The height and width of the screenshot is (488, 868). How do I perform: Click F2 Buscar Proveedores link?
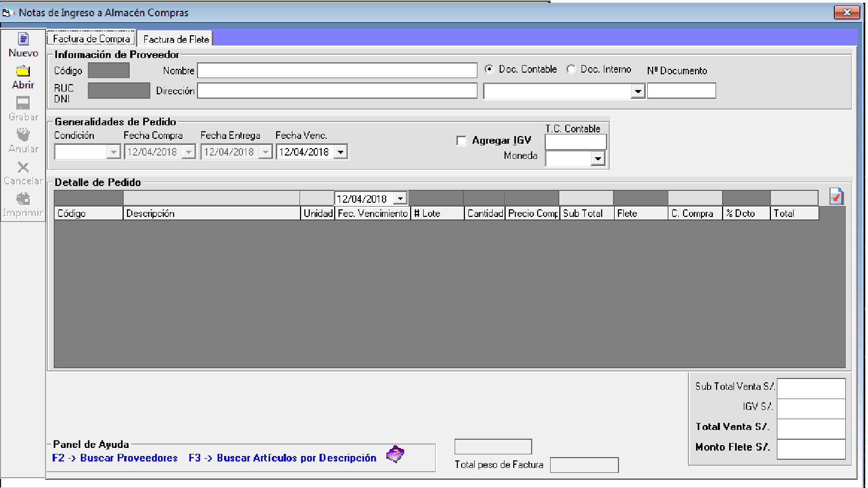(x=115, y=458)
